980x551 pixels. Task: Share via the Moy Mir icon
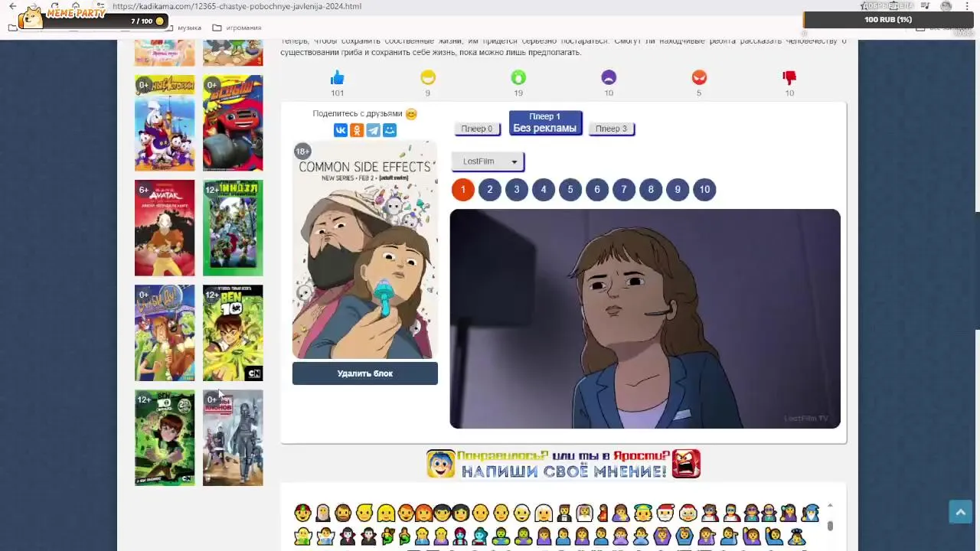click(x=390, y=130)
